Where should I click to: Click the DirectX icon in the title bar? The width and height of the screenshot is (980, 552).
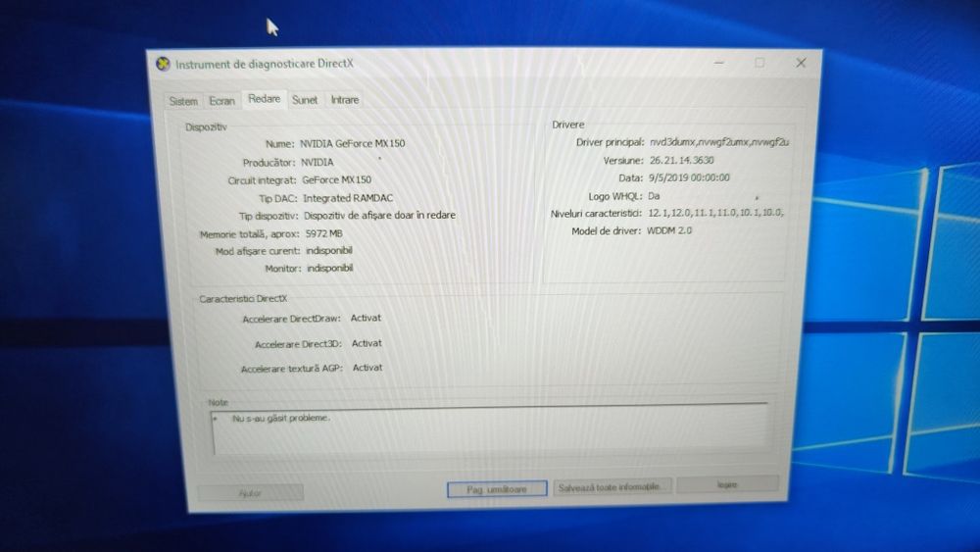(163, 64)
